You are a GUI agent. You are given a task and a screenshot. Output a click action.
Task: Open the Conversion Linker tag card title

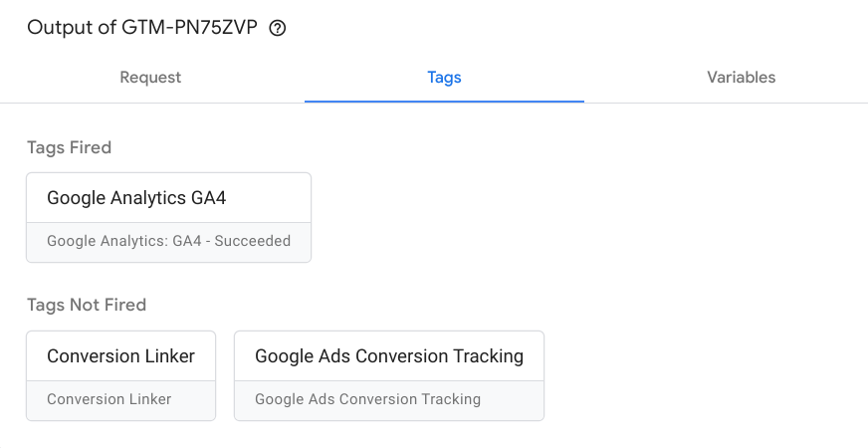click(x=120, y=356)
